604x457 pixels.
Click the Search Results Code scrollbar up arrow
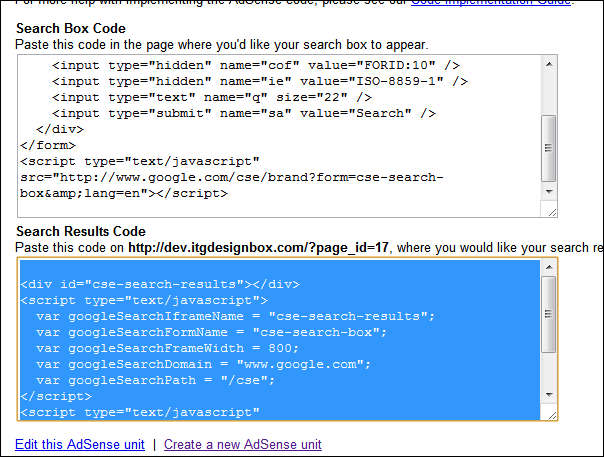(549, 267)
